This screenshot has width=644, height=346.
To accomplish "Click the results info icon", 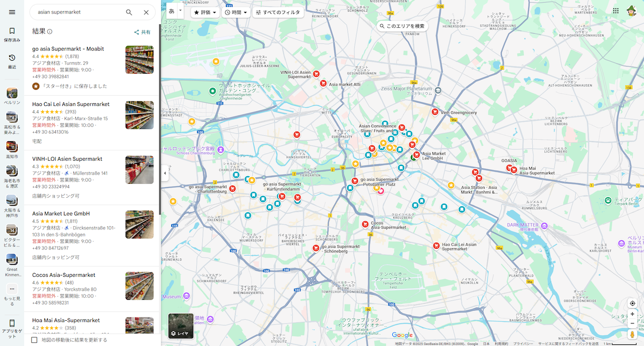I will pyautogui.click(x=50, y=32).
